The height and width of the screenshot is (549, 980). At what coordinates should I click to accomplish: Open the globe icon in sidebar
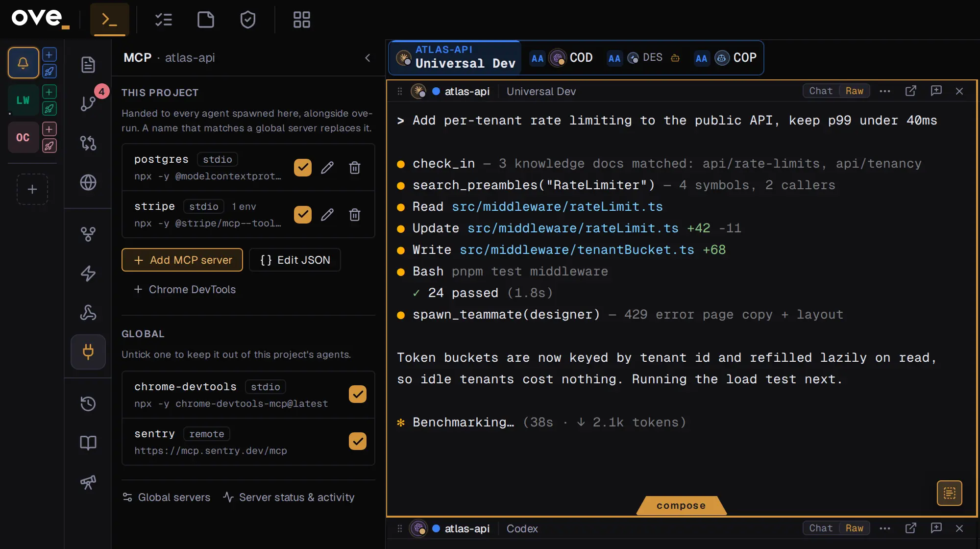point(88,182)
